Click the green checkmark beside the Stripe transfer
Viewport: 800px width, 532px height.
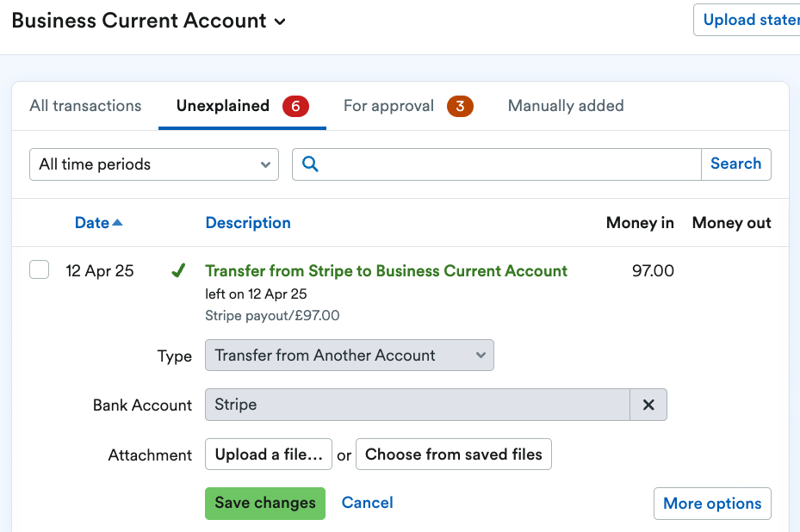tap(178, 270)
